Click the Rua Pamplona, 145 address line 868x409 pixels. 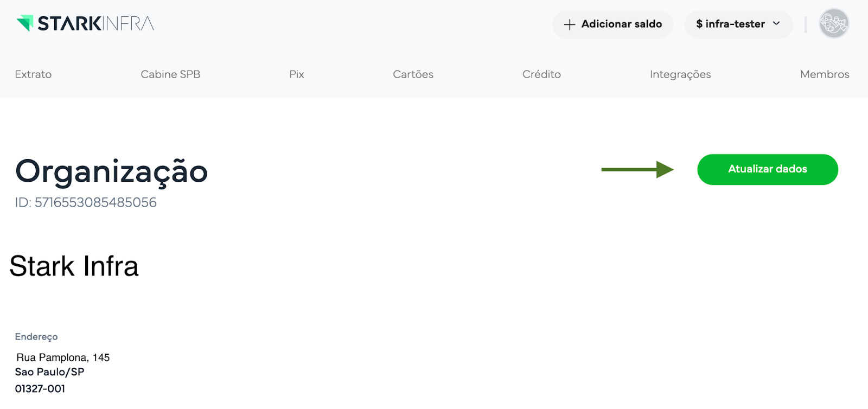[63, 357]
